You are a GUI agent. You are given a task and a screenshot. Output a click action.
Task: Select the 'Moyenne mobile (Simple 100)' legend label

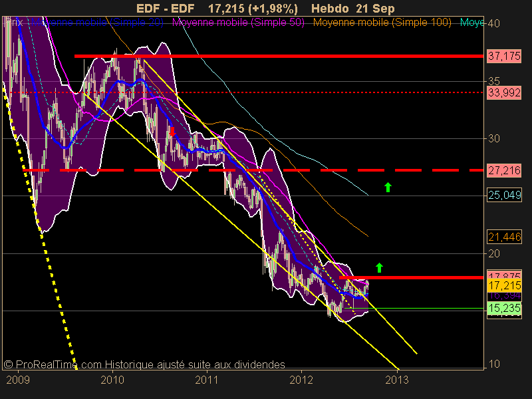(382, 23)
